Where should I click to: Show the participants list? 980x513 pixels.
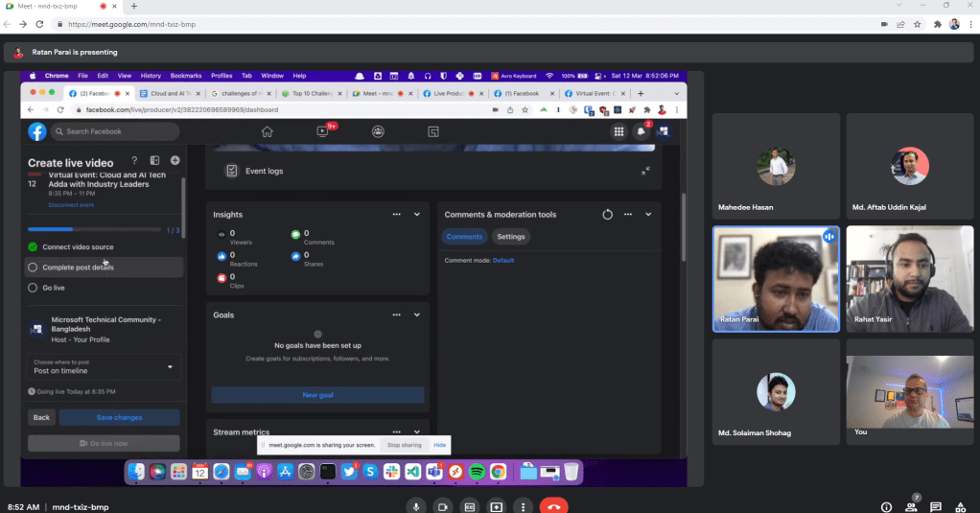[910, 506]
